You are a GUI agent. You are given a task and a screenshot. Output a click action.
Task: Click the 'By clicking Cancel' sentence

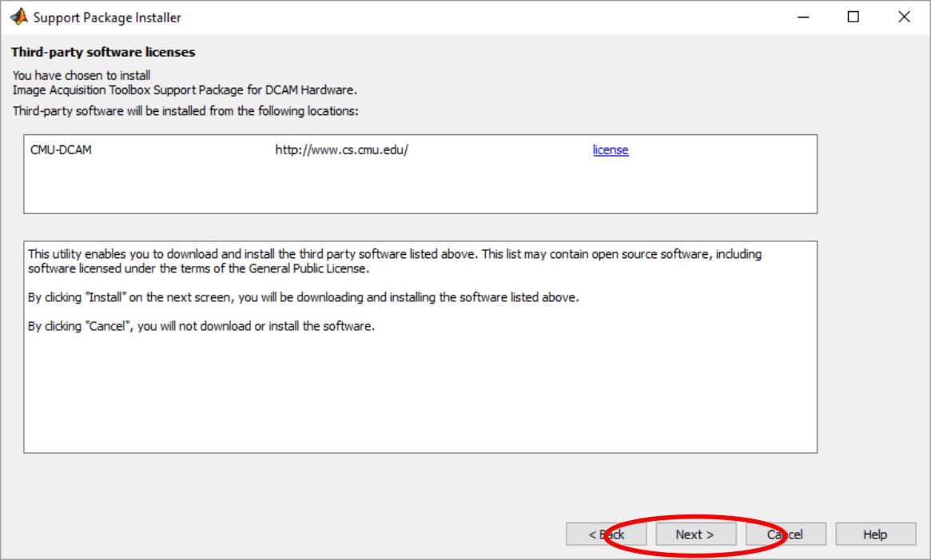tap(201, 327)
